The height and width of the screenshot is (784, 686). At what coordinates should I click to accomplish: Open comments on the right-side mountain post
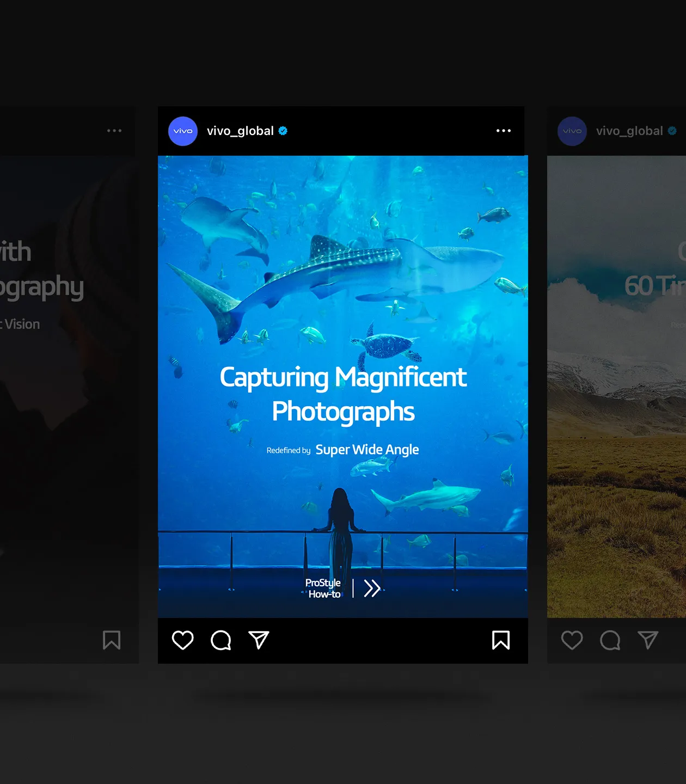click(x=610, y=641)
